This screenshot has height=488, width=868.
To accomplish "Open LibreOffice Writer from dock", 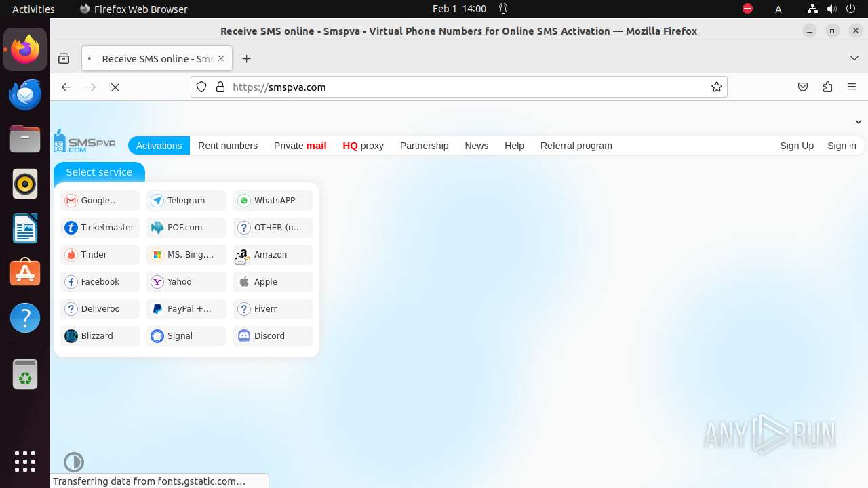I will pyautogui.click(x=25, y=229).
